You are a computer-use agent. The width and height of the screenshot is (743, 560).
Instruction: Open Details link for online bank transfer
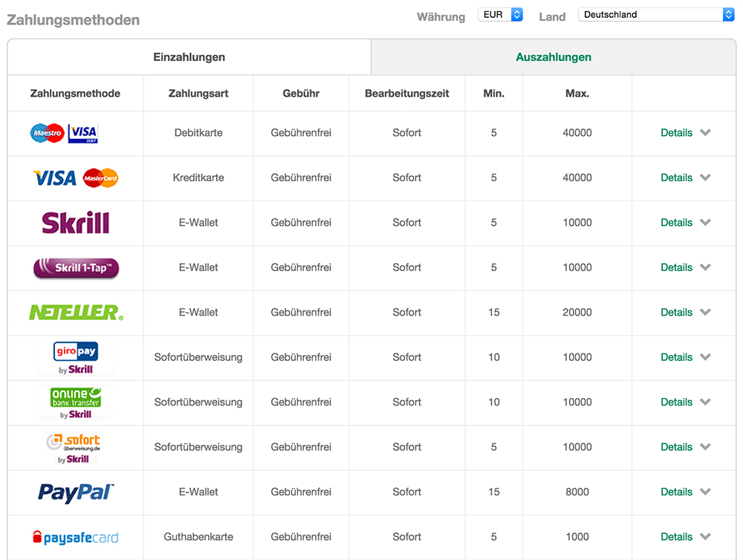tap(676, 403)
